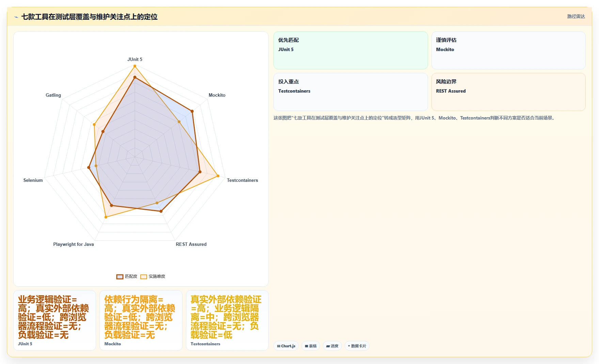599x364 pixels.
Task: Click the 表格 tag chip
Action: pos(311,346)
